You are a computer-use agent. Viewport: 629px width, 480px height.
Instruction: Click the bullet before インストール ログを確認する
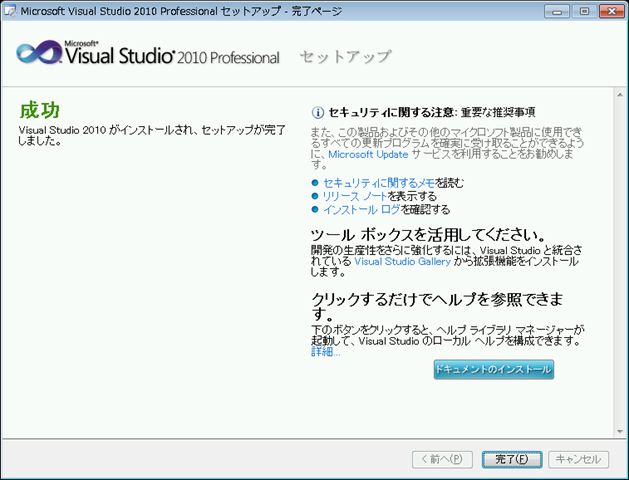pyautogui.click(x=315, y=210)
